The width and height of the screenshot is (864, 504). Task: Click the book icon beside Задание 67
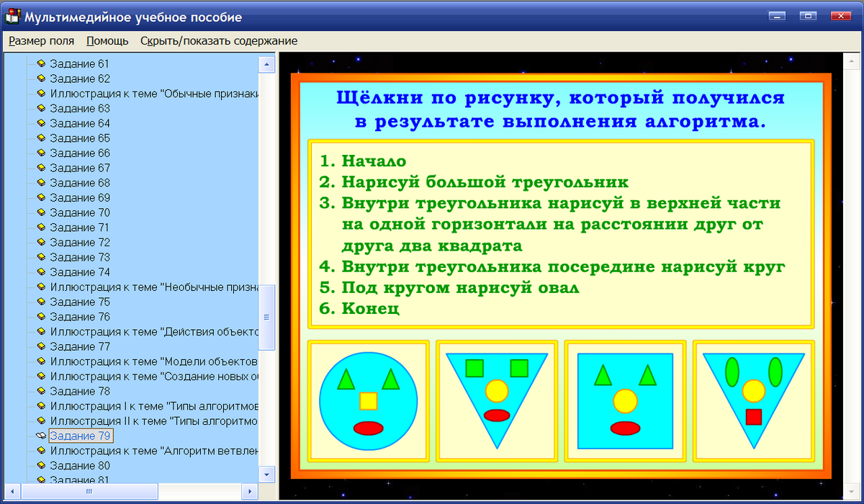pos(41,168)
